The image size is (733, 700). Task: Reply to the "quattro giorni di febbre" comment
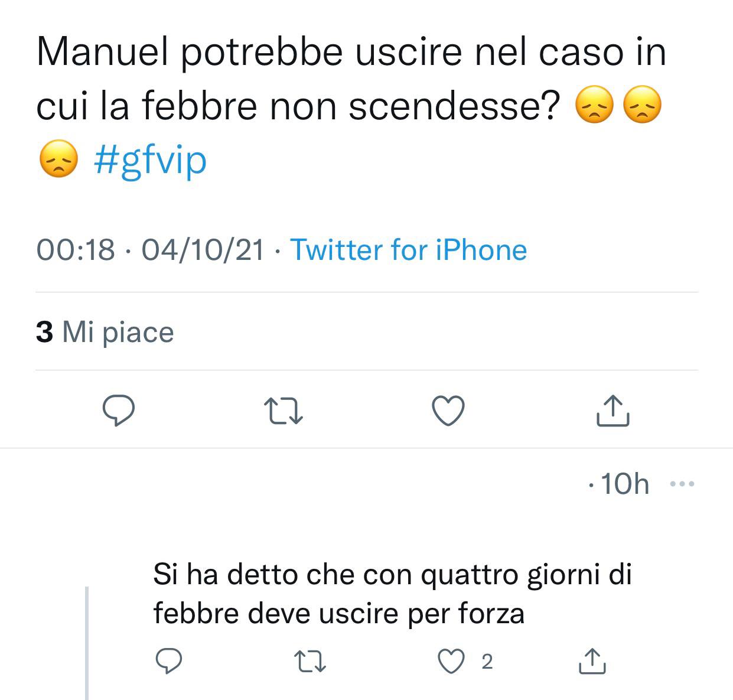pyautogui.click(x=168, y=661)
